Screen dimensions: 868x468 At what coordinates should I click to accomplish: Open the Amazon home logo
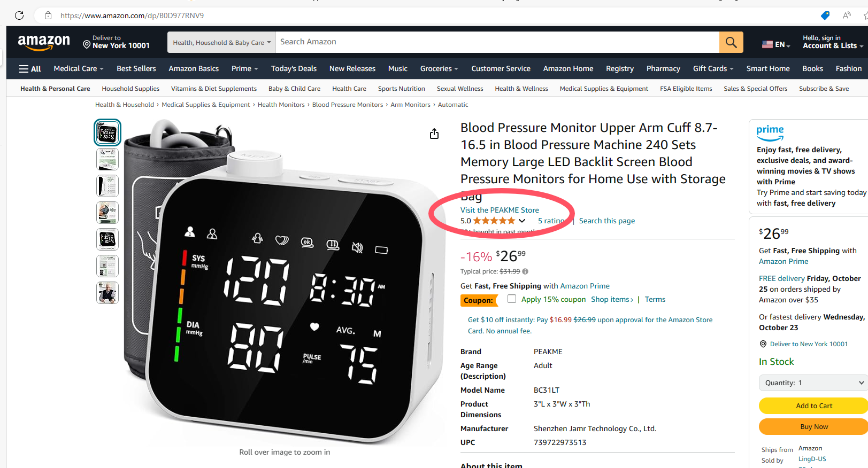44,42
